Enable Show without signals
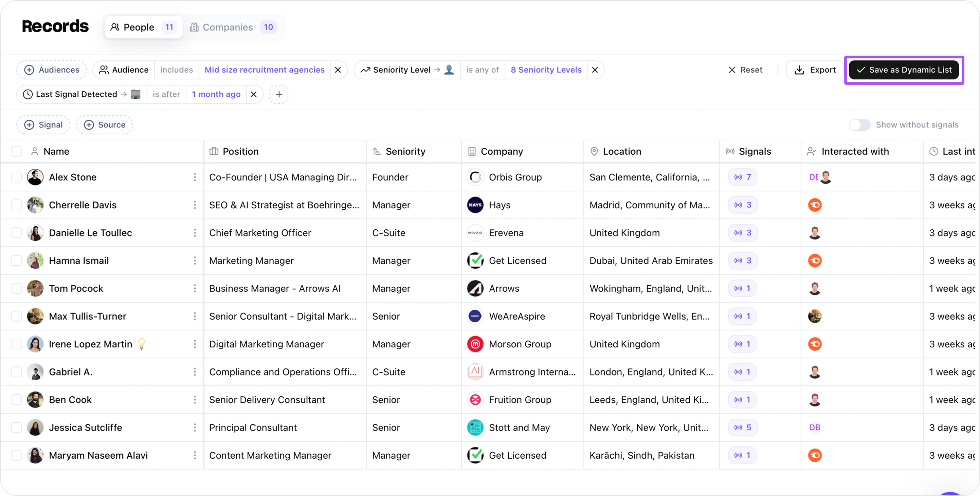The height and width of the screenshot is (496, 980). click(x=859, y=125)
